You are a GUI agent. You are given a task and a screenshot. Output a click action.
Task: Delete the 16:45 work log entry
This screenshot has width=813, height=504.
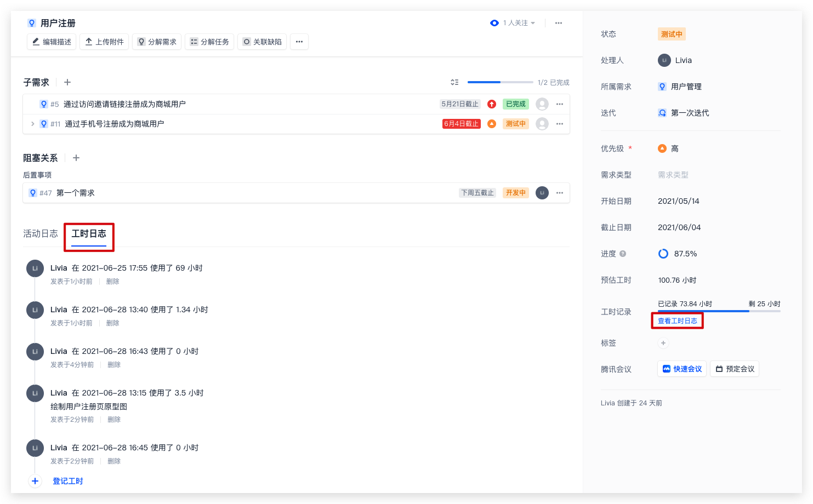point(114,461)
